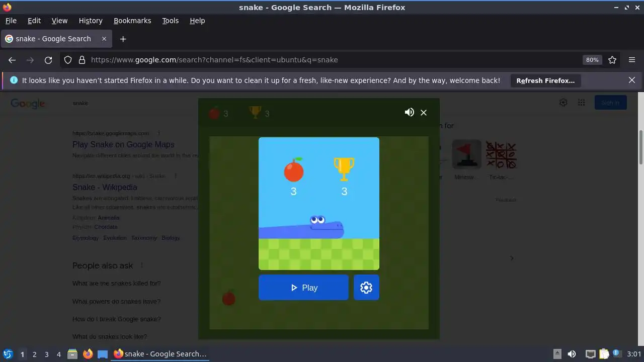Image resolution: width=644 pixels, height=362 pixels.
Task: Dismiss the Firefox refresh notification bar
Action: tap(632, 80)
